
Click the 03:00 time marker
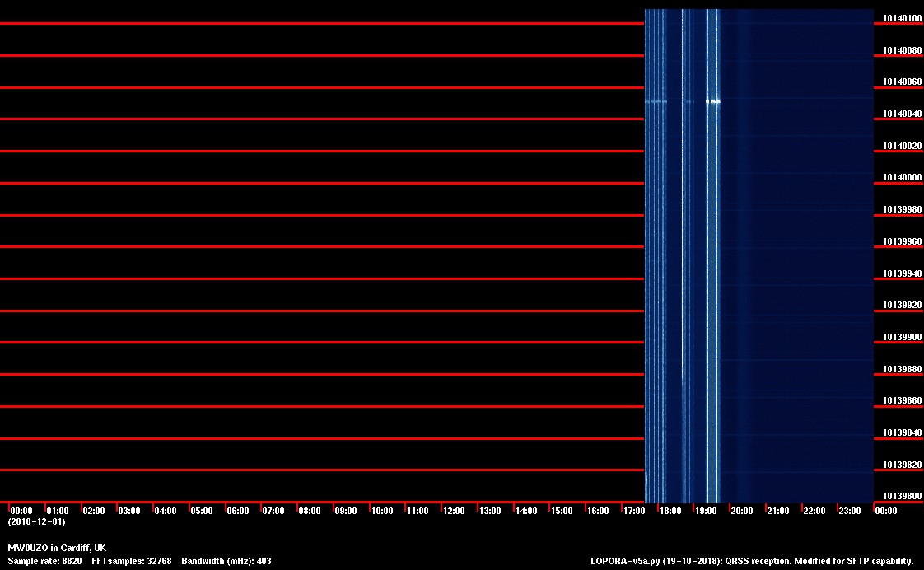[x=129, y=512]
